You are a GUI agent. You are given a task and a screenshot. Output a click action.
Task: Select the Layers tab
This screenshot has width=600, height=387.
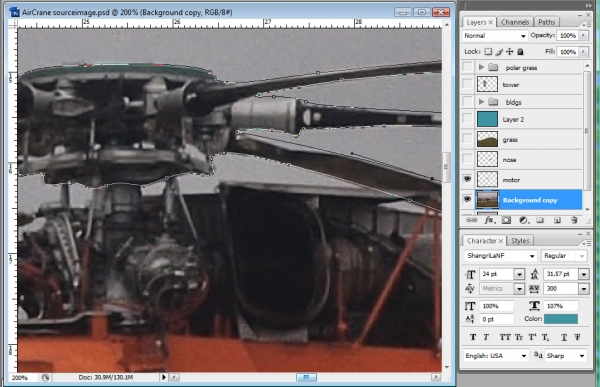click(479, 22)
